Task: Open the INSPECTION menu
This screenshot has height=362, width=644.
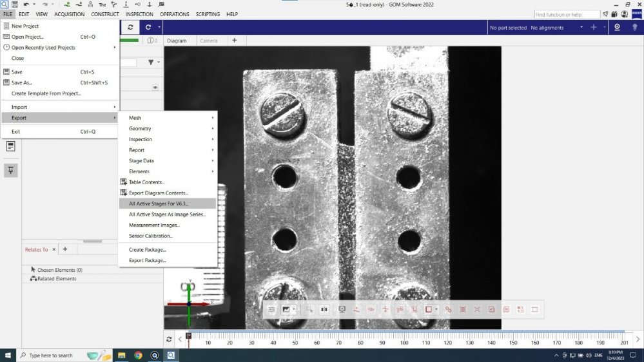Action: [x=139, y=14]
